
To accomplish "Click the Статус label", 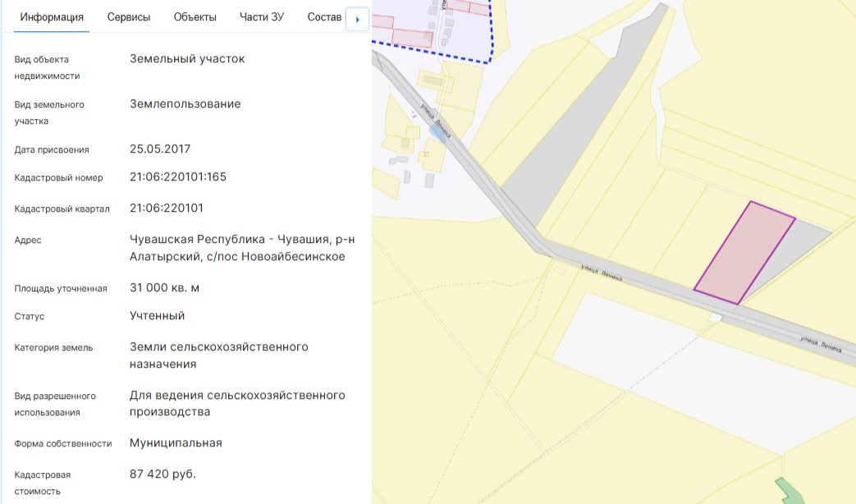I will point(30,316).
